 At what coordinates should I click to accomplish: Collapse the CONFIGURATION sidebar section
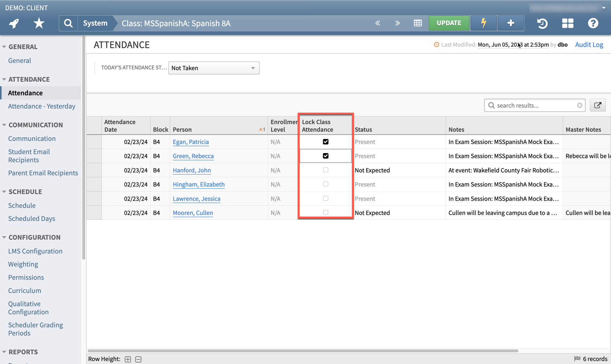click(4, 237)
